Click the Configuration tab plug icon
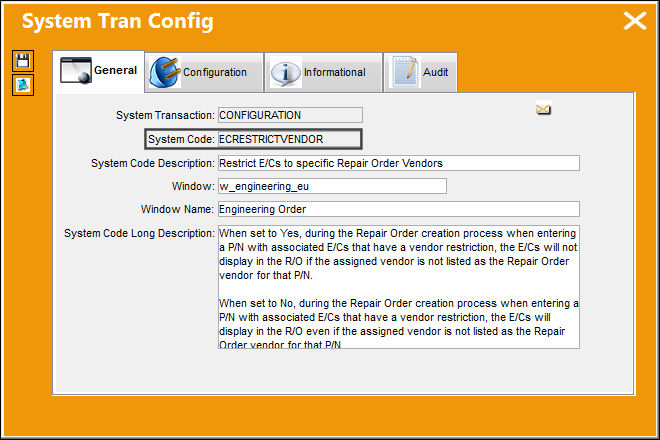The width and height of the screenshot is (660, 440). pos(165,72)
